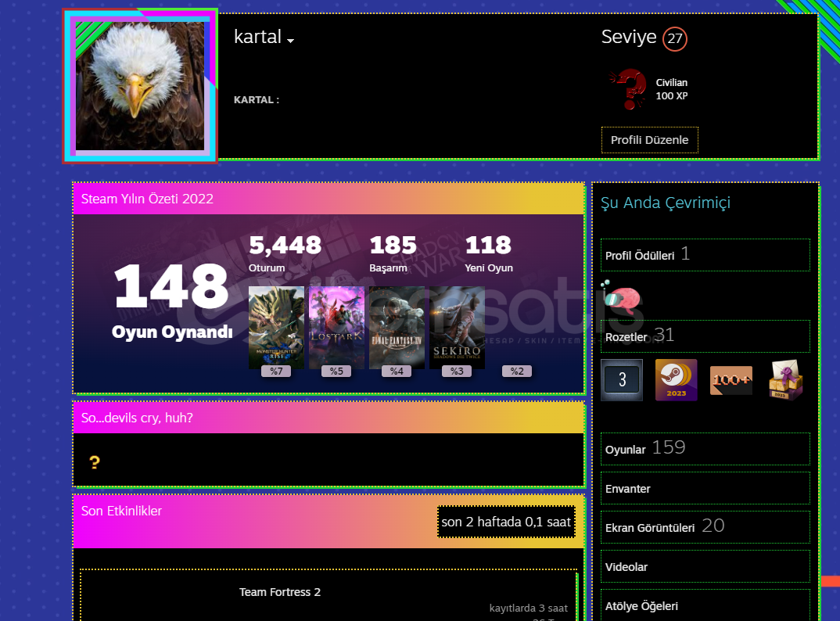Screen dimensions: 840x621
Task: Click the yellow question mark emoticon
Action: (x=95, y=462)
